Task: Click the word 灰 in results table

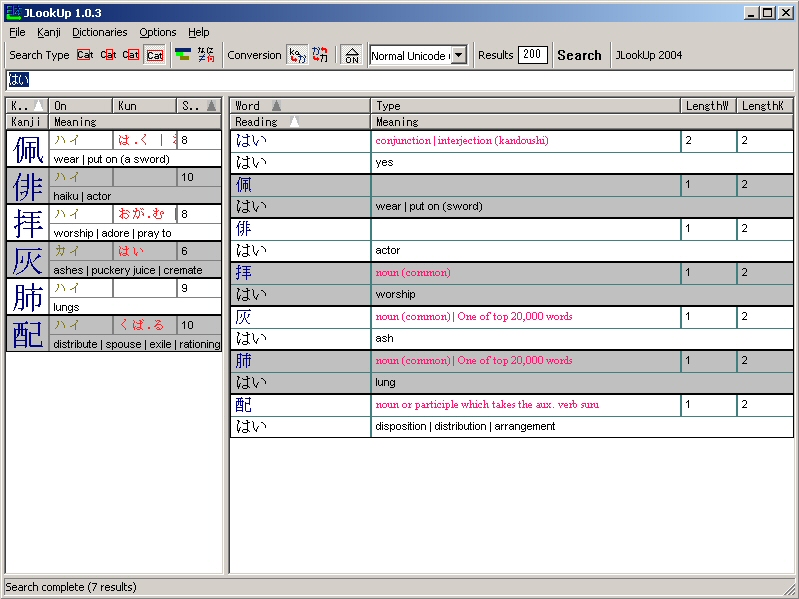Action: (x=244, y=317)
